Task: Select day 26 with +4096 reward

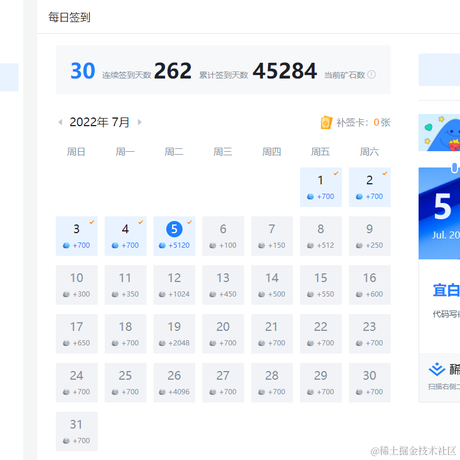Action: point(174,383)
